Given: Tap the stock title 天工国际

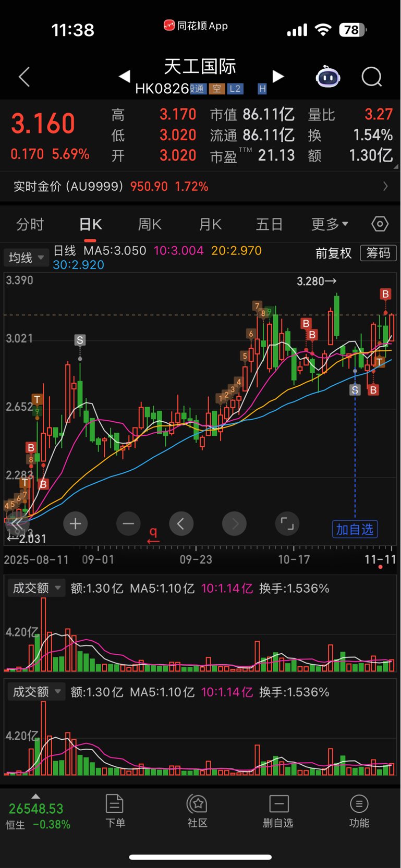Looking at the screenshot, I should [x=200, y=66].
